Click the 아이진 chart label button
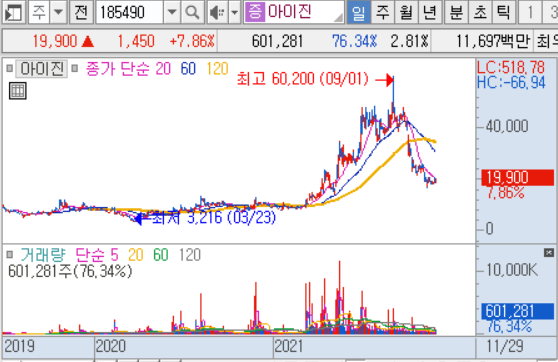Screen dimensions: 558x362 click(x=42, y=69)
